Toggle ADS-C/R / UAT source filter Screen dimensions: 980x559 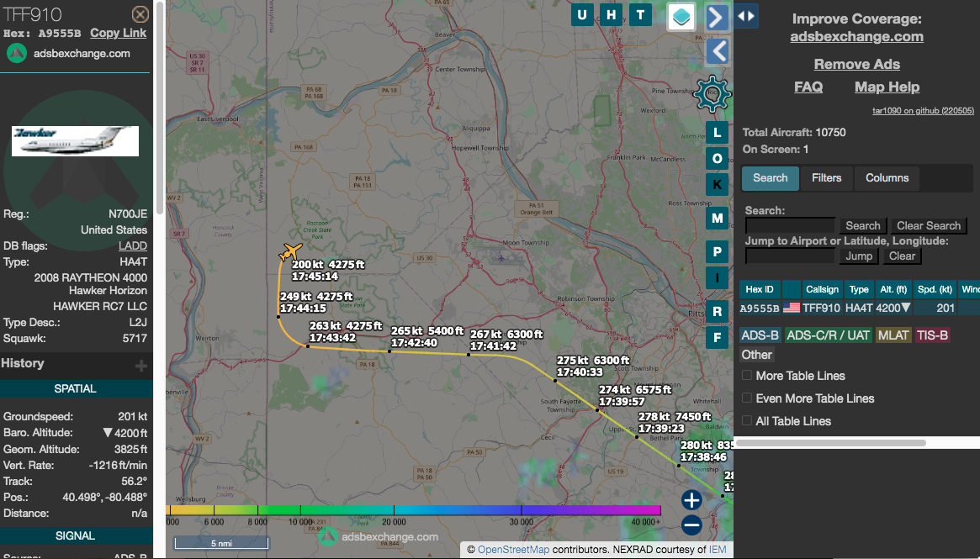828,335
